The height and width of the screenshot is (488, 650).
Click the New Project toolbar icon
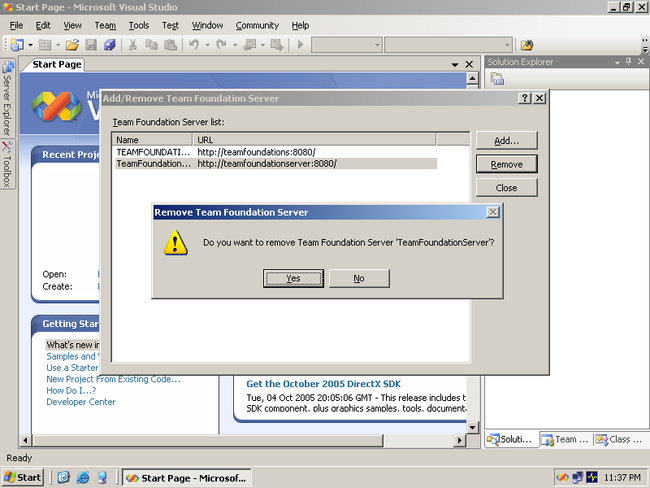click(17, 45)
